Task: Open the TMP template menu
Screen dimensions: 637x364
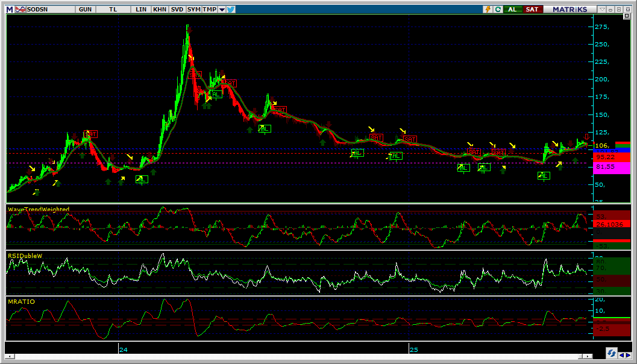Action: click(209, 10)
